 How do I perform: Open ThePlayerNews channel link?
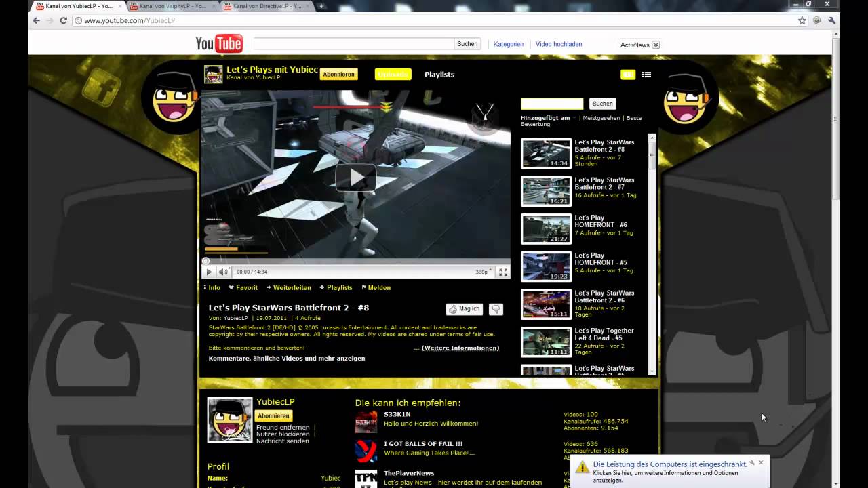[409, 473]
